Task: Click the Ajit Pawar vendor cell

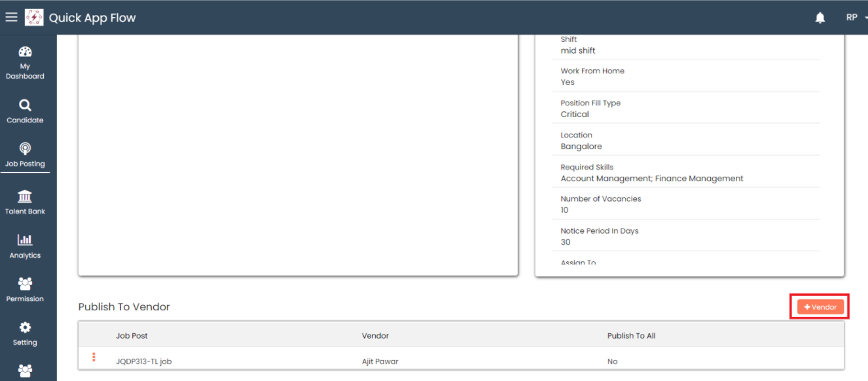Action: pos(380,361)
